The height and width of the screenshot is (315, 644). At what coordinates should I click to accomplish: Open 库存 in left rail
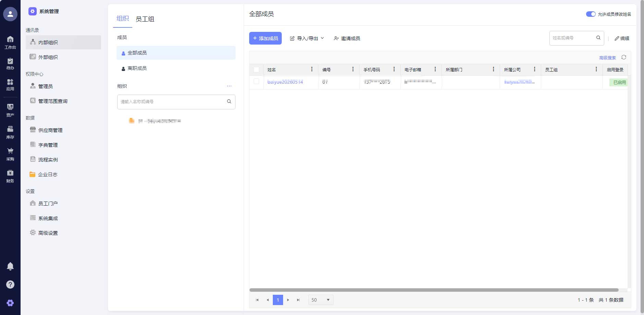point(10,133)
